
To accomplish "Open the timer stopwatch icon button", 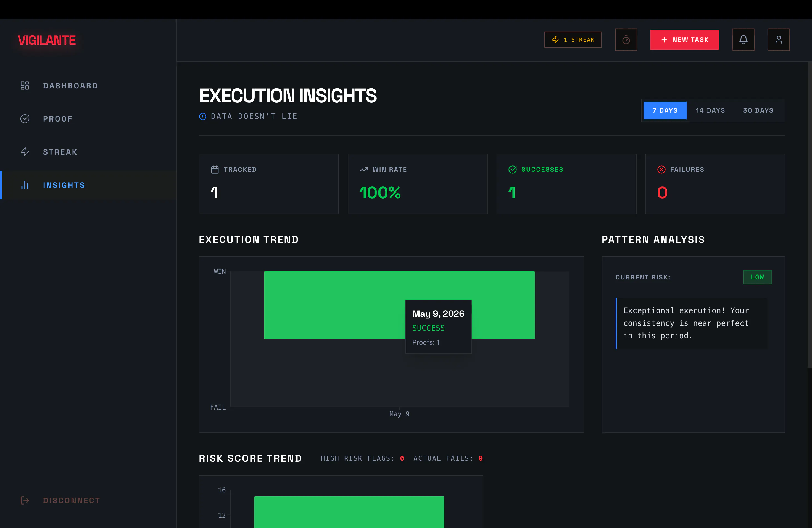I will coord(626,40).
